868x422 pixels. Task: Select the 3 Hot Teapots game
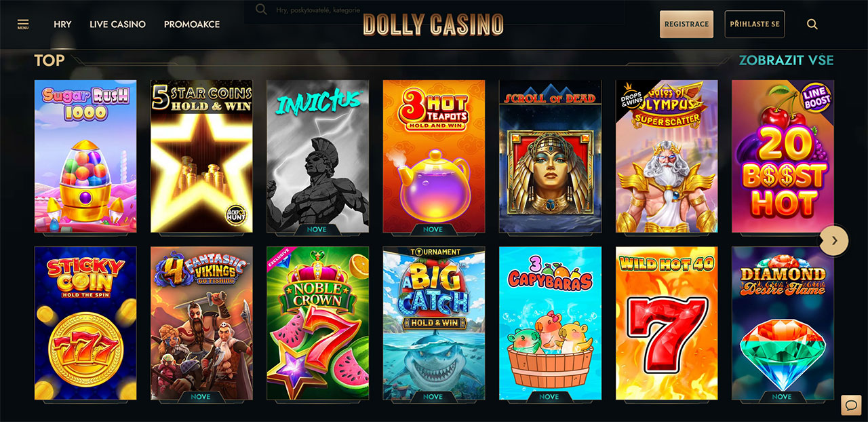[434, 156]
